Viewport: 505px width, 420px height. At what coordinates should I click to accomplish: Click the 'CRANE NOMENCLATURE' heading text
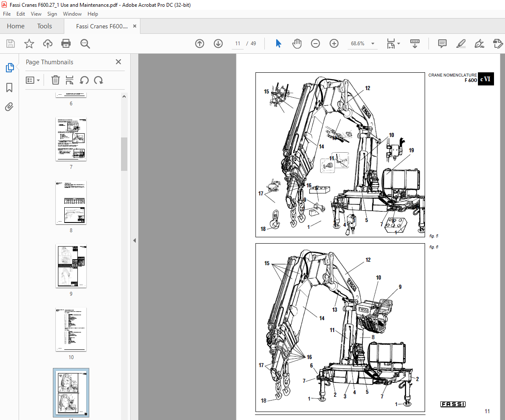452,75
